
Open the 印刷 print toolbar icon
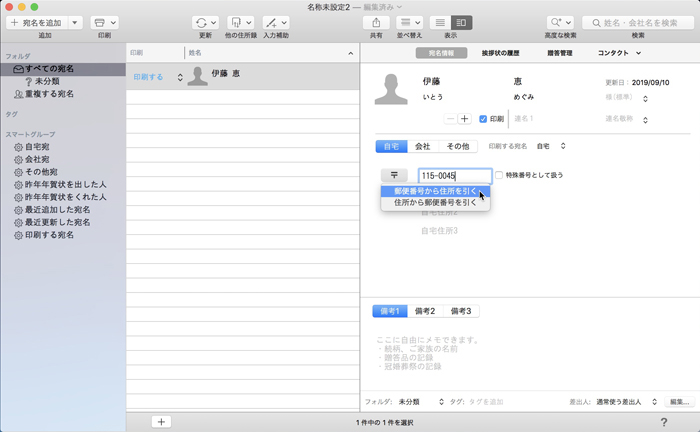[103, 22]
